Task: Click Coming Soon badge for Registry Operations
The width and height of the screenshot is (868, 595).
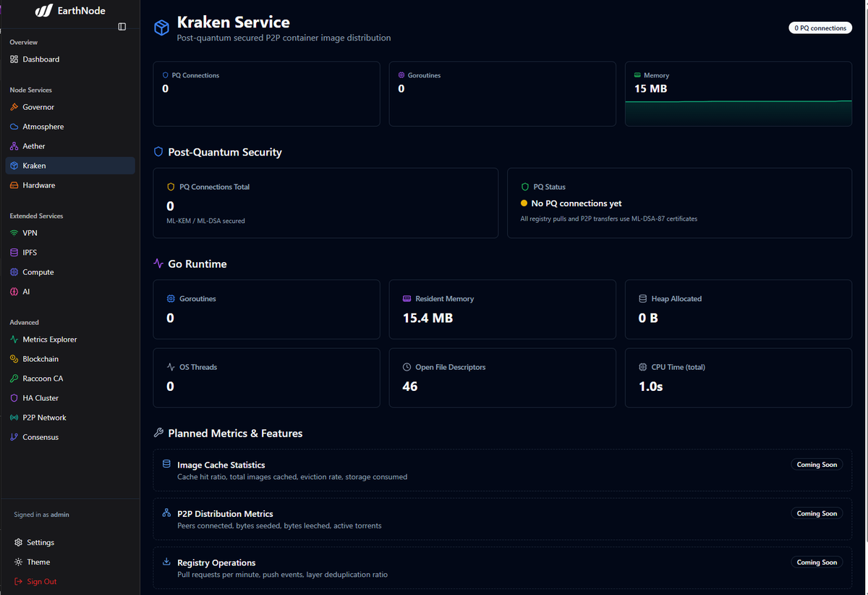Action: click(817, 562)
